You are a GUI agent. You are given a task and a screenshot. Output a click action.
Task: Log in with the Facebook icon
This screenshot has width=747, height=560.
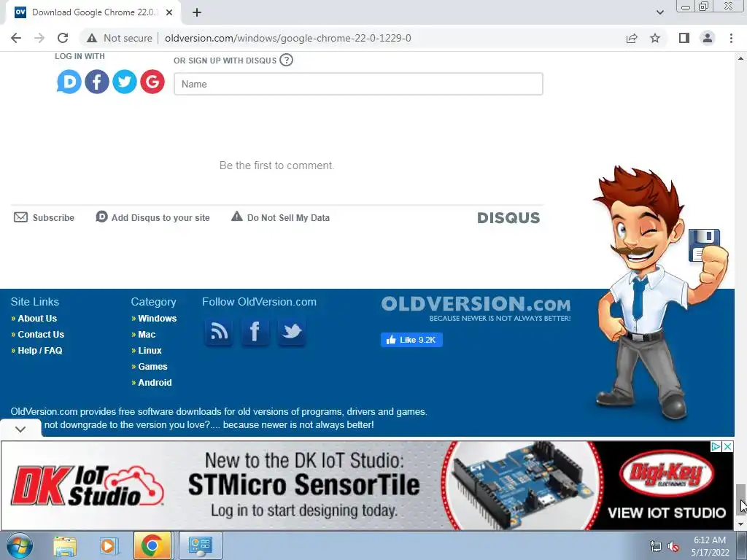click(x=97, y=82)
